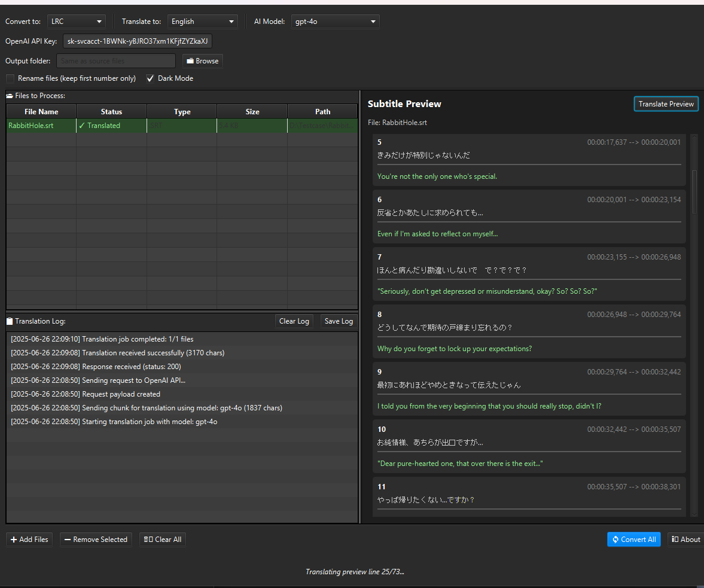Screen dimensions: 704x588
Task: Click timestamp 00:00:26,948 --> 00:00:29,764
Action: click(x=633, y=315)
